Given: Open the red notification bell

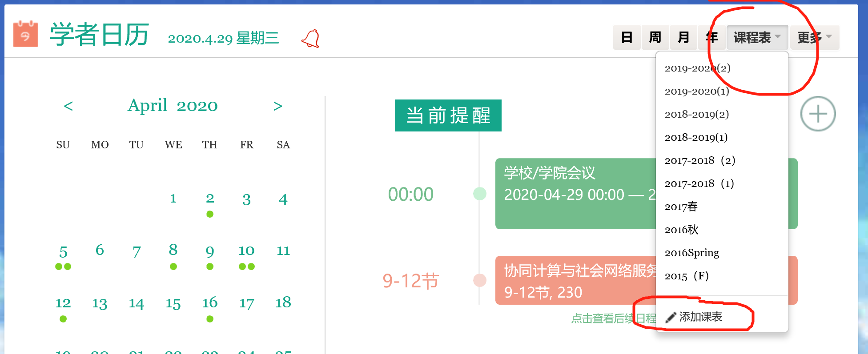Looking at the screenshot, I should click(310, 39).
